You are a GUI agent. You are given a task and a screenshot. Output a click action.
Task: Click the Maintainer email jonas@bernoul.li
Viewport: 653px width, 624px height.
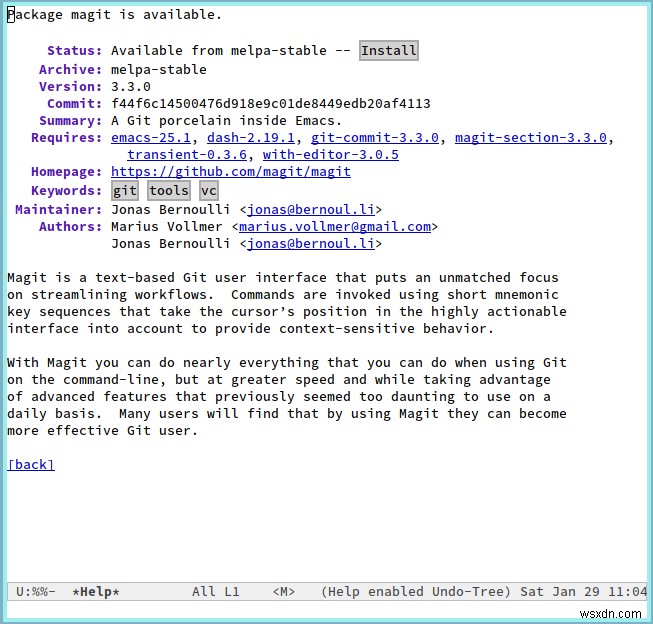coord(311,210)
